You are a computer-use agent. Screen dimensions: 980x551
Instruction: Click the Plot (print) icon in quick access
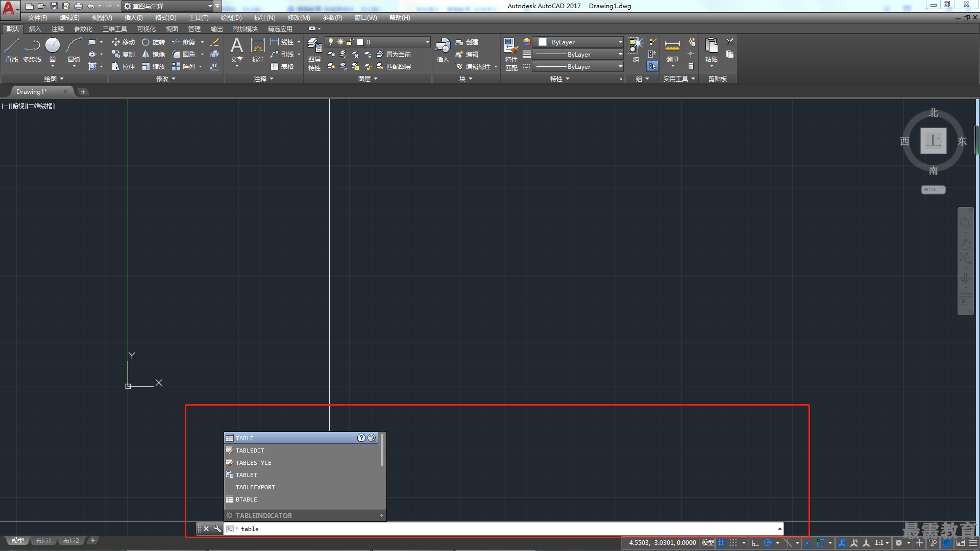click(78, 6)
